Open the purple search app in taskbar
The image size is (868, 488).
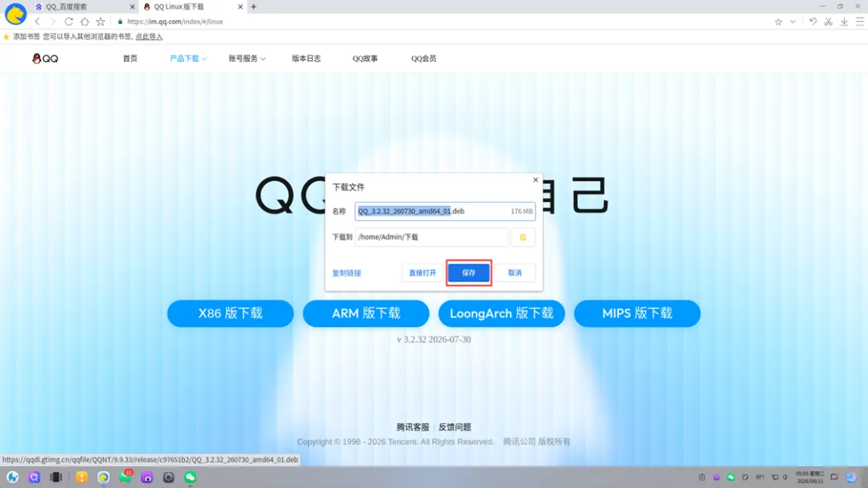click(x=35, y=477)
